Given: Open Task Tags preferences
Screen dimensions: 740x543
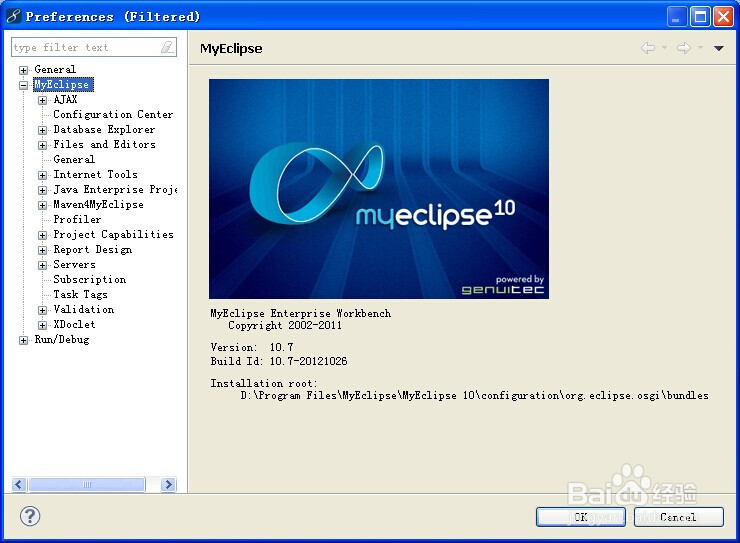Looking at the screenshot, I should pos(80,294).
